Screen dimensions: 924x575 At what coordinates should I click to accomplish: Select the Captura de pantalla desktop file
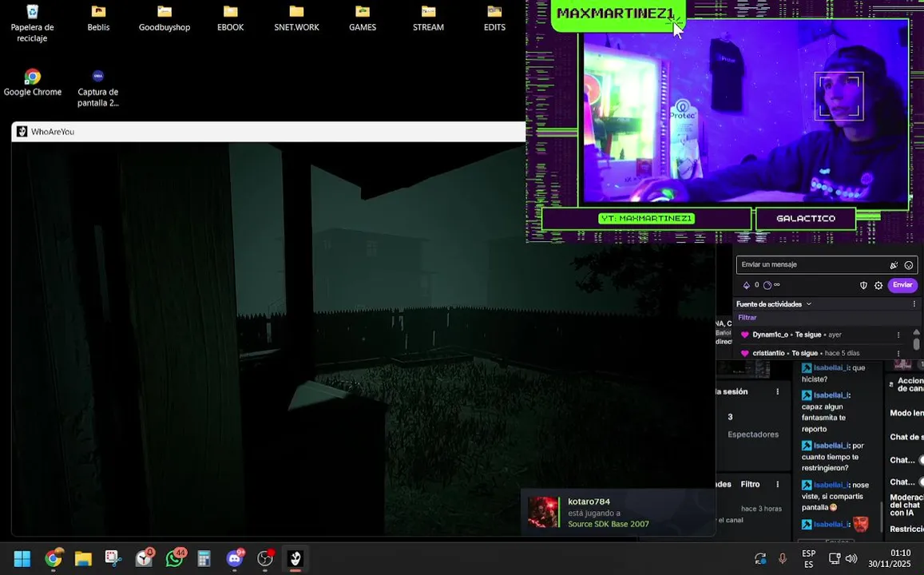coord(97,89)
